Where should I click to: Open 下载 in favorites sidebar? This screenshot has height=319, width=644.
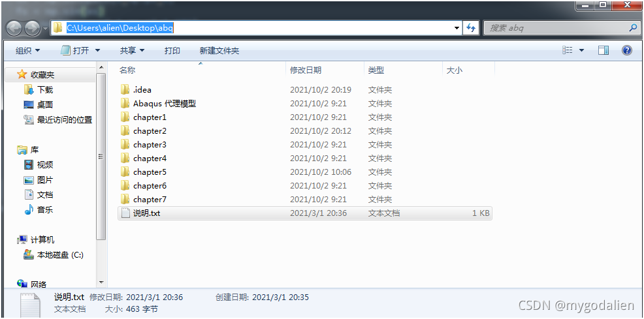pos(45,90)
